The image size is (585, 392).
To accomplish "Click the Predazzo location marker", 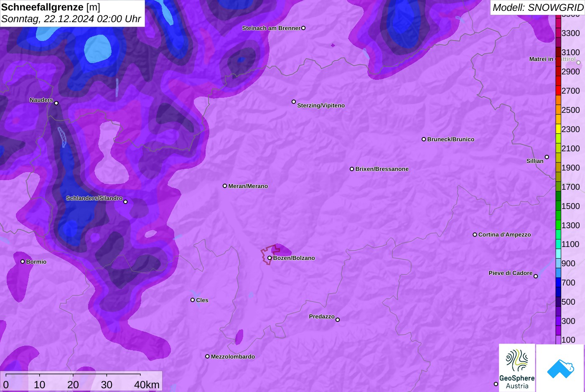I will pyautogui.click(x=338, y=320).
